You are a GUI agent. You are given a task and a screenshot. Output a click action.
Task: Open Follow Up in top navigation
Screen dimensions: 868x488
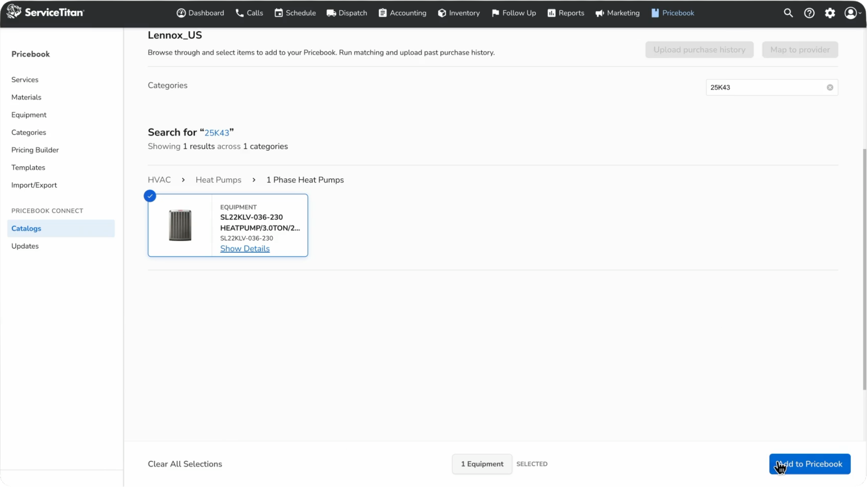click(x=514, y=13)
